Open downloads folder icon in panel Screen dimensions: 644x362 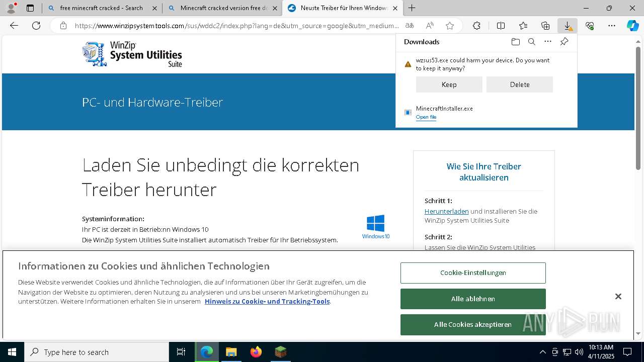515,42
